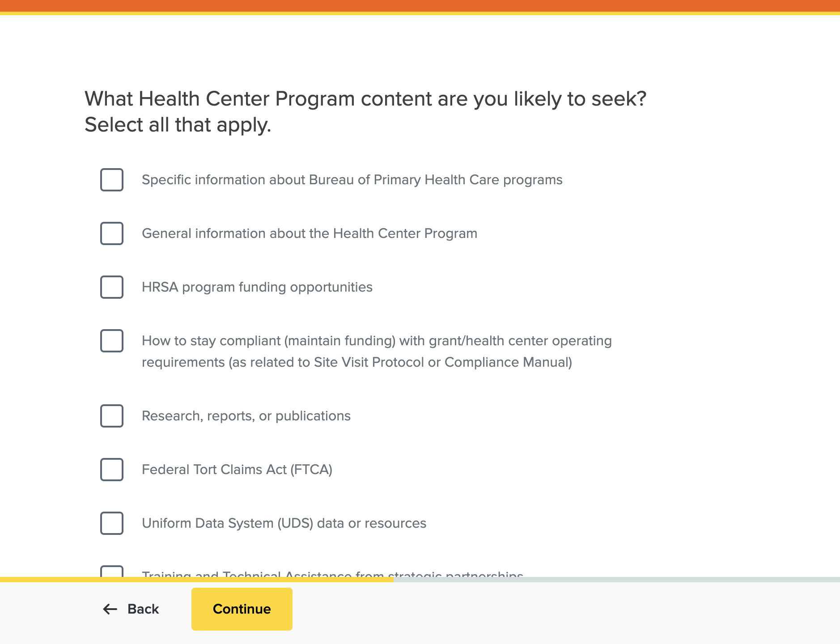The height and width of the screenshot is (644, 840).
Task: Click the yellow filled portion of progress bar
Action: tap(197, 580)
